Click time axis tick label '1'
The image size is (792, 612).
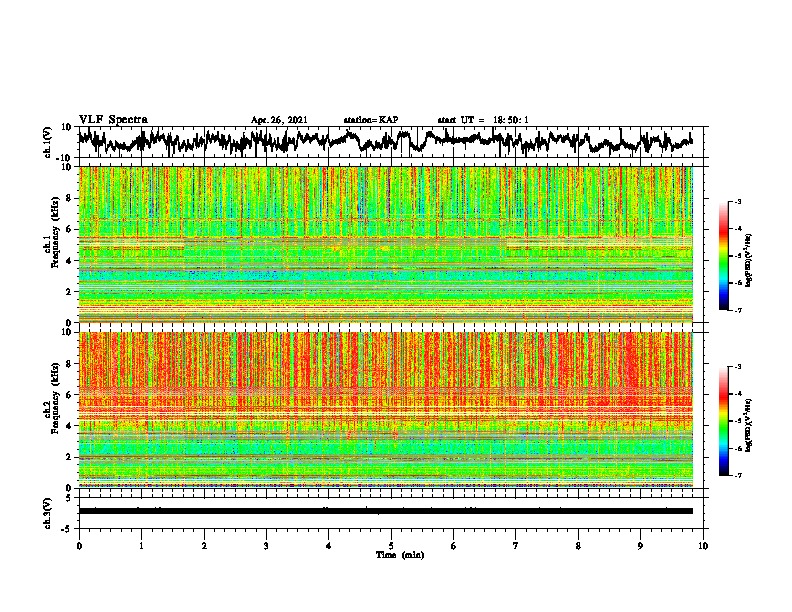click(x=141, y=546)
